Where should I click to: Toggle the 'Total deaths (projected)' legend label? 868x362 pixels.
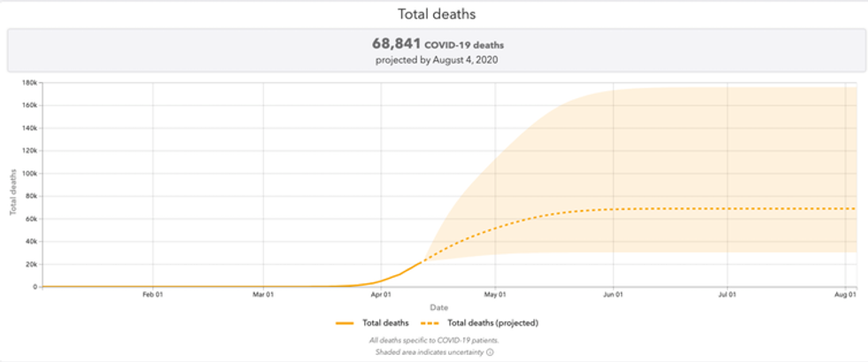tap(494, 323)
